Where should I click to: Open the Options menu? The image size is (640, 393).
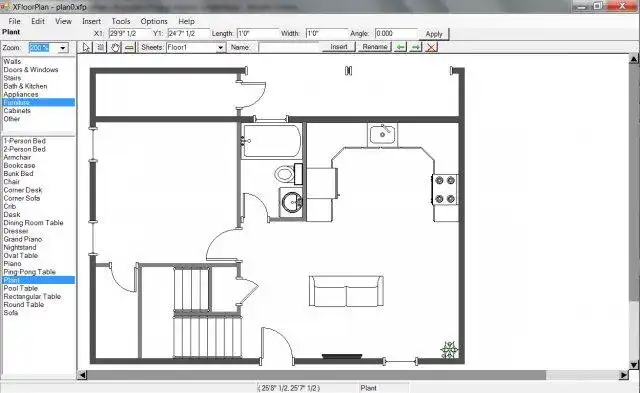tap(154, 21)
